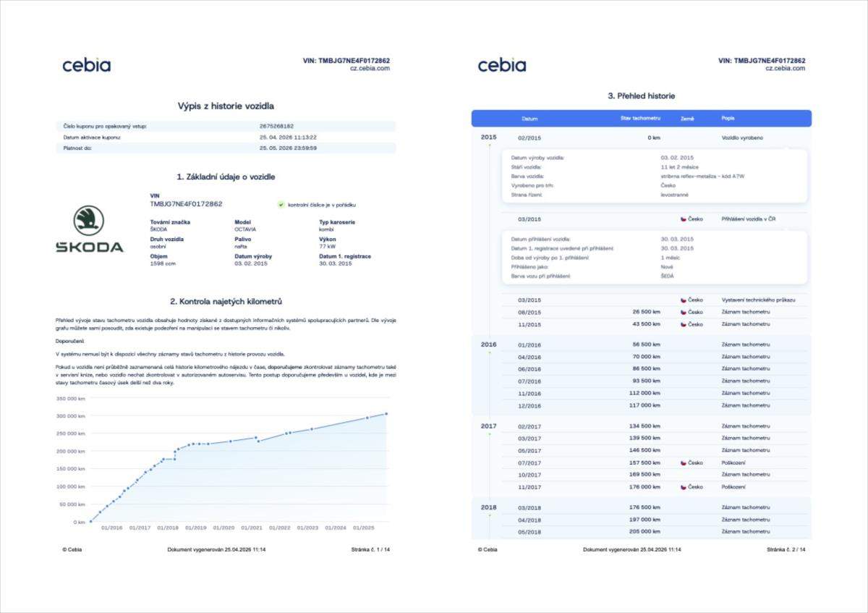Click the Popis column header

click(728, 118)
